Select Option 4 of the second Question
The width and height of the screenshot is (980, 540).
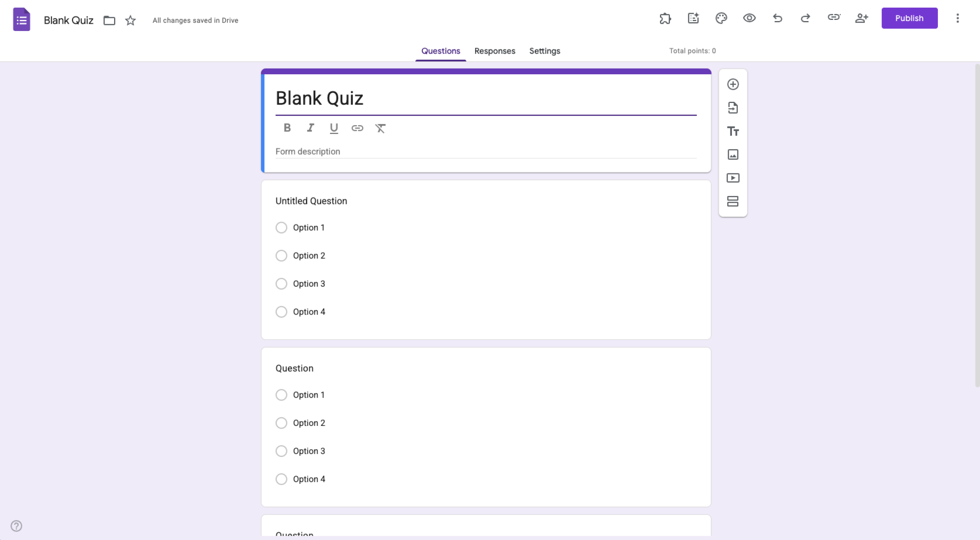coord(281,479)
